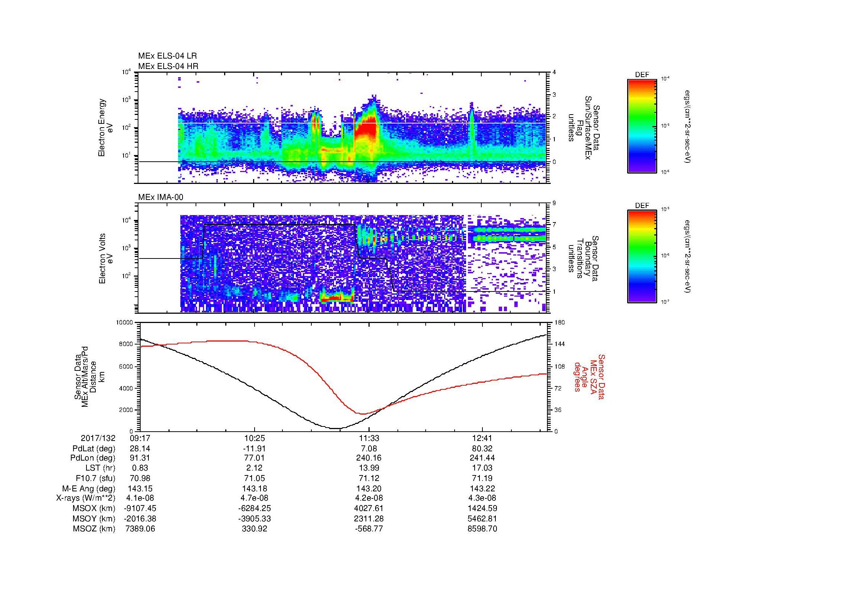868x613 pixels.
Task: Click the time tick label '12:41'
Action: (x=482, y=438)
